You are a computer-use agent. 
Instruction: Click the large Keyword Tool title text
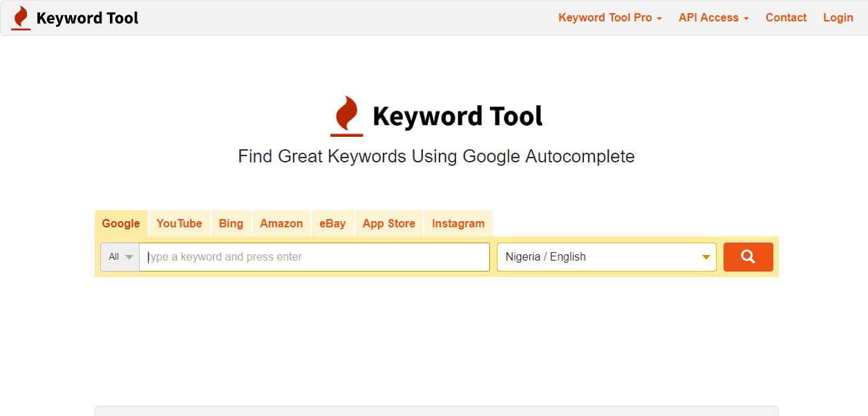(x=457, y=116)
